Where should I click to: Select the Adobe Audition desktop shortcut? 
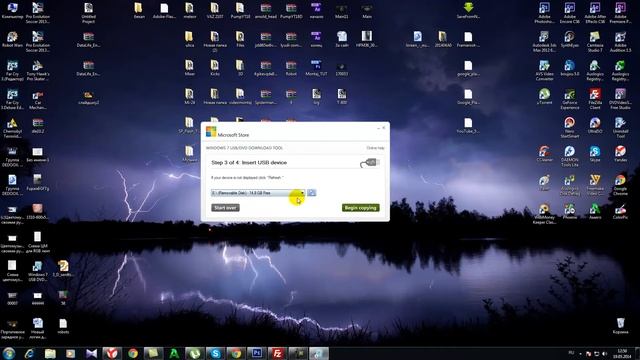click(x=620, y=42)
